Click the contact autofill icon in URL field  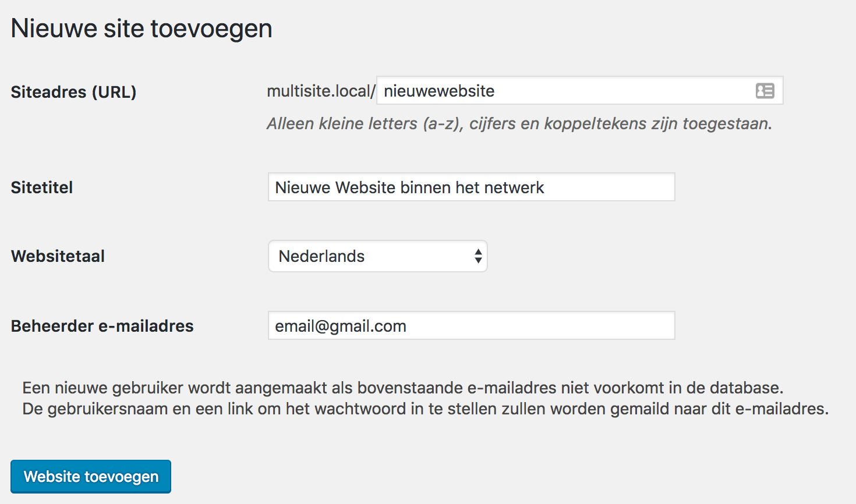(765, 91)
